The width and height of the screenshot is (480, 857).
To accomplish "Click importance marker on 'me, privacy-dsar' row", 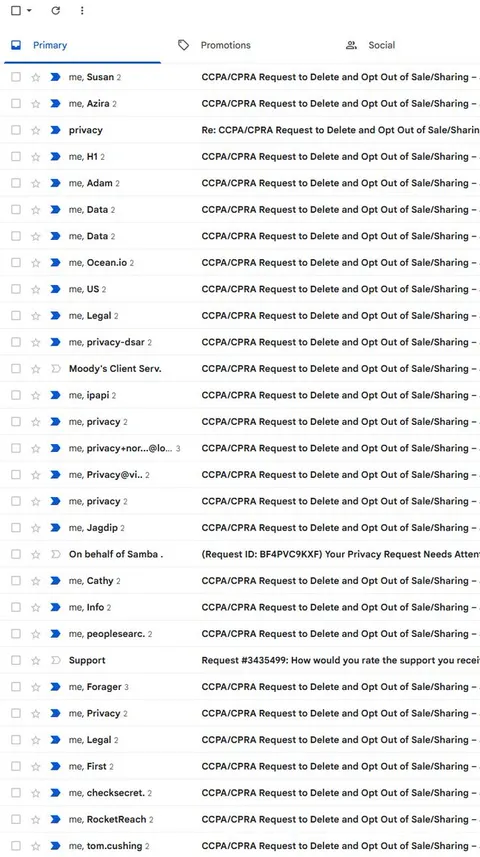I will 55,342.
